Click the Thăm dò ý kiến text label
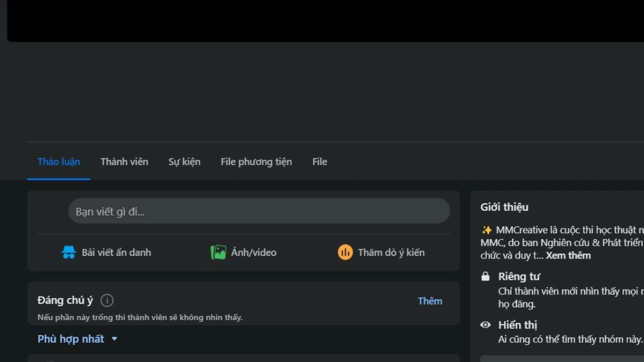The image size is (644, 362). (391, 253)
